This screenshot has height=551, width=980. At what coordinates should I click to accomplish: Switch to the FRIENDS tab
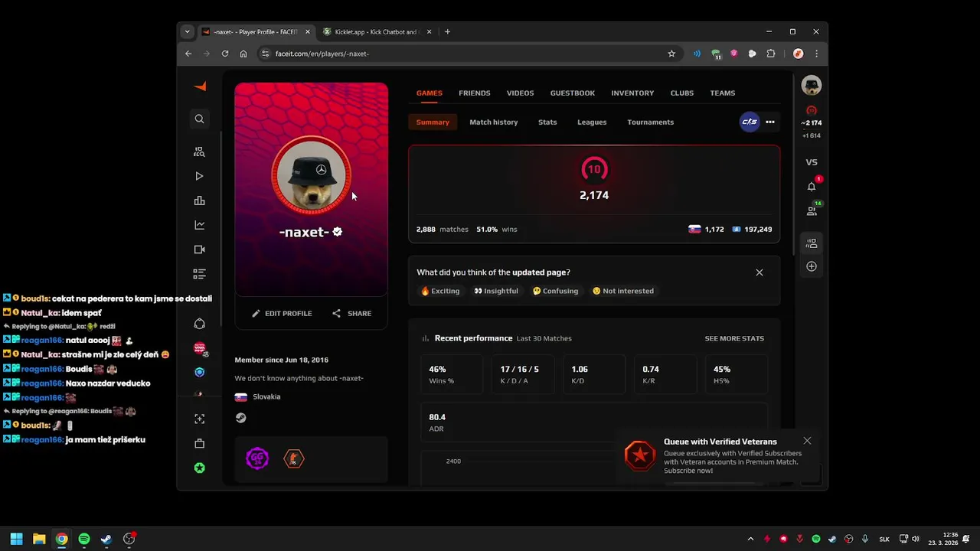475,93
